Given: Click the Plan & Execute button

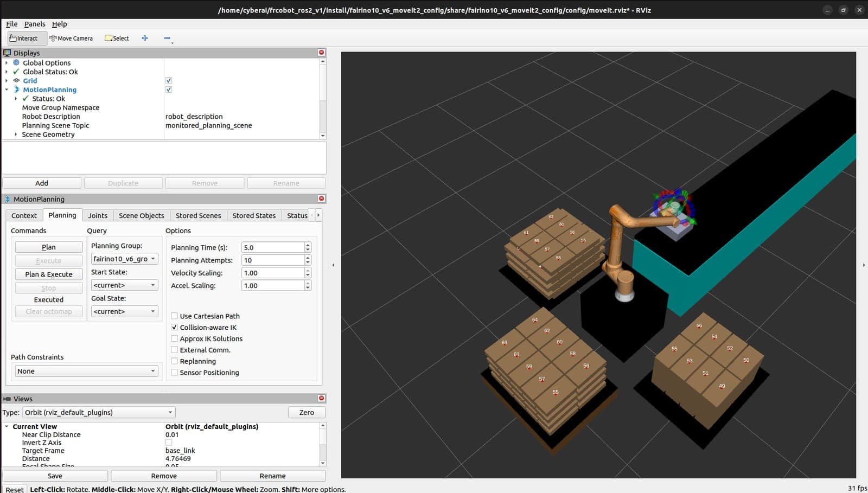Looking at the screenshot, I should (49, 274).
